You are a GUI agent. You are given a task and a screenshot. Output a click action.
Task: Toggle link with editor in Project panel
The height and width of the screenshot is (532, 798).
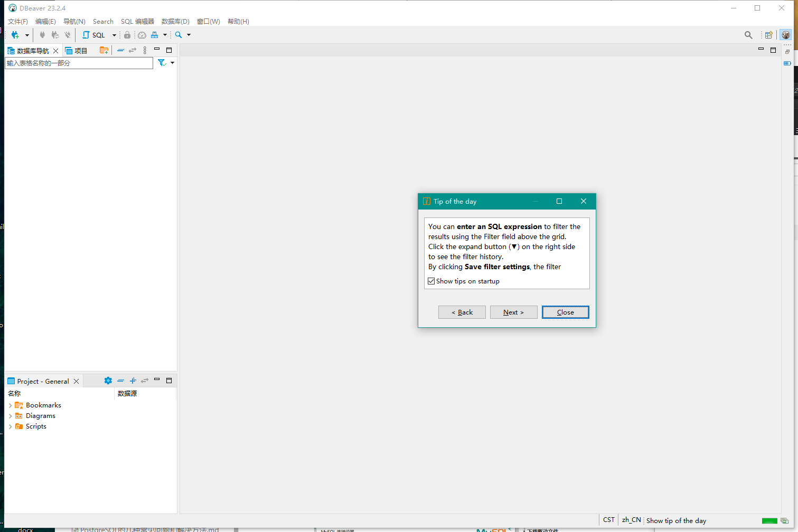(145, 381)
